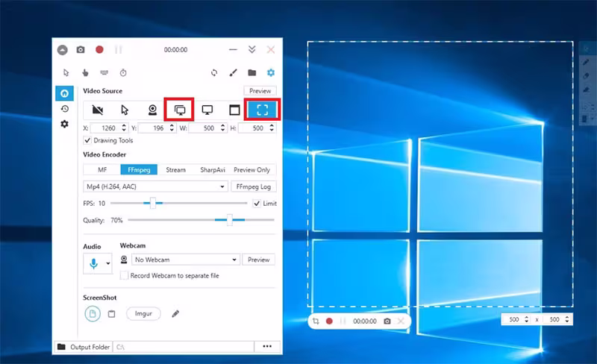Click the webcam Preview button
597x364 pixels.
[258, 260]
